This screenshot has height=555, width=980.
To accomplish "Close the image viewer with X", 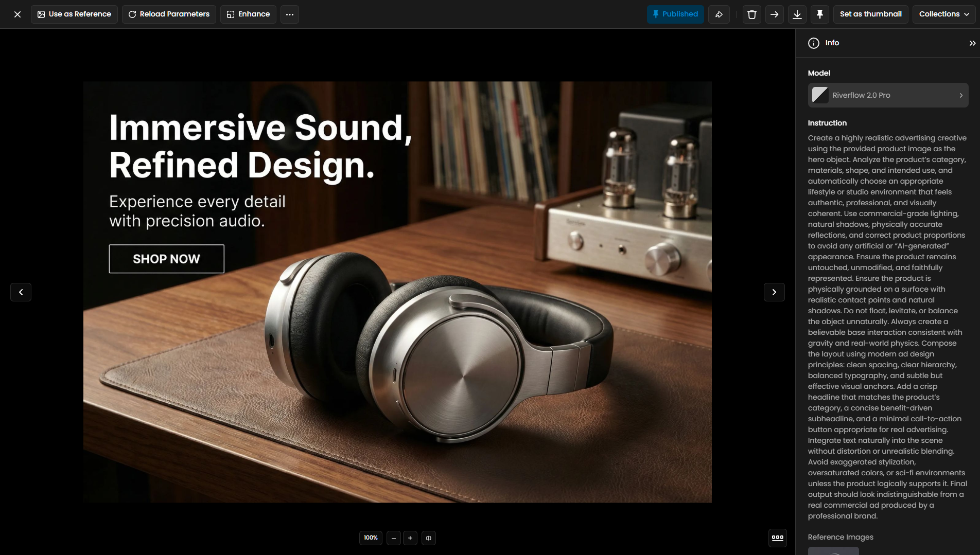I will 17,14.
